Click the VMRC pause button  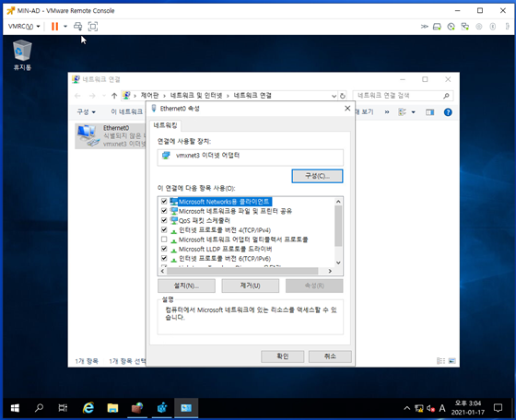click(x=54, y=27)
